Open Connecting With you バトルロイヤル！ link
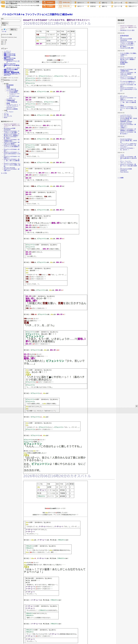 (x=12, y=74)
